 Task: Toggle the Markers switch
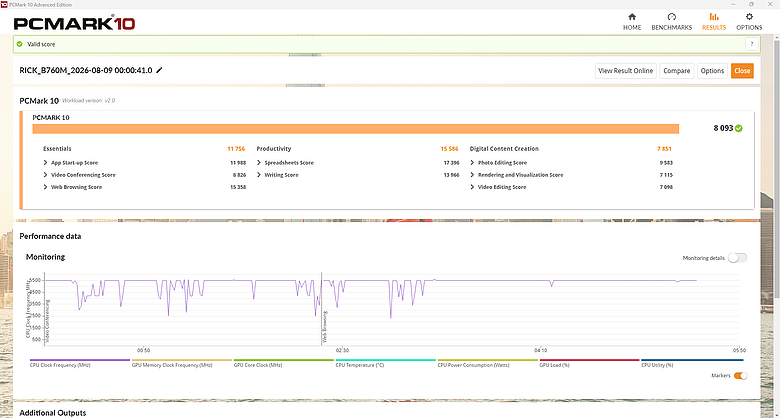740,376
